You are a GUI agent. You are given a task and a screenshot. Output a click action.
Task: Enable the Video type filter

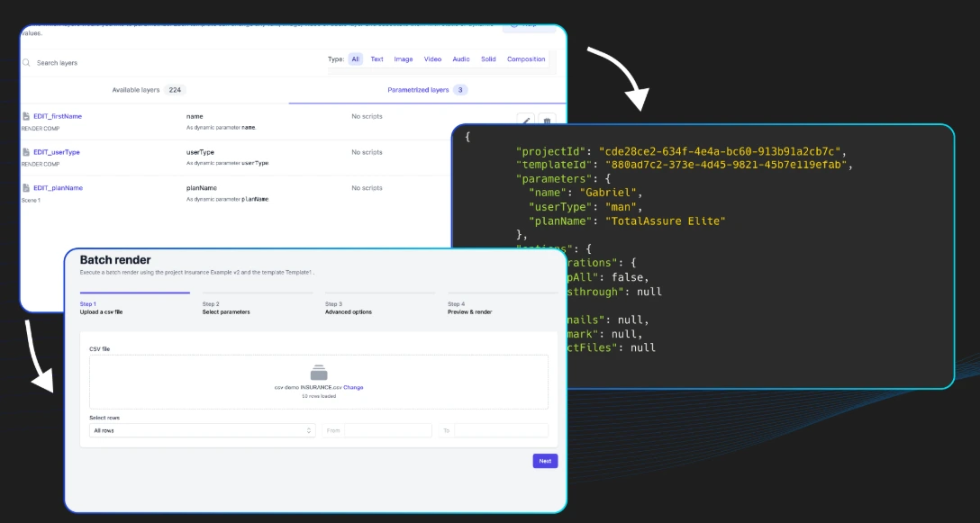coord(432,59)
